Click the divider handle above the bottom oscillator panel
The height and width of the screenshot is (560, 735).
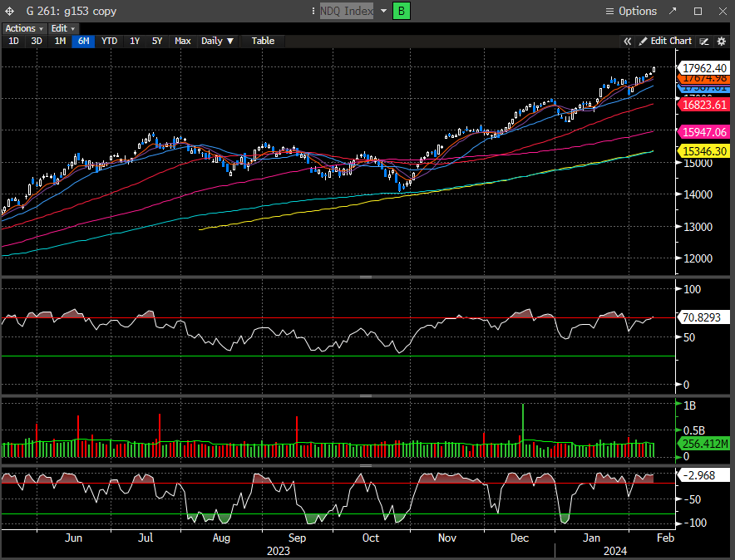point(366,465)
